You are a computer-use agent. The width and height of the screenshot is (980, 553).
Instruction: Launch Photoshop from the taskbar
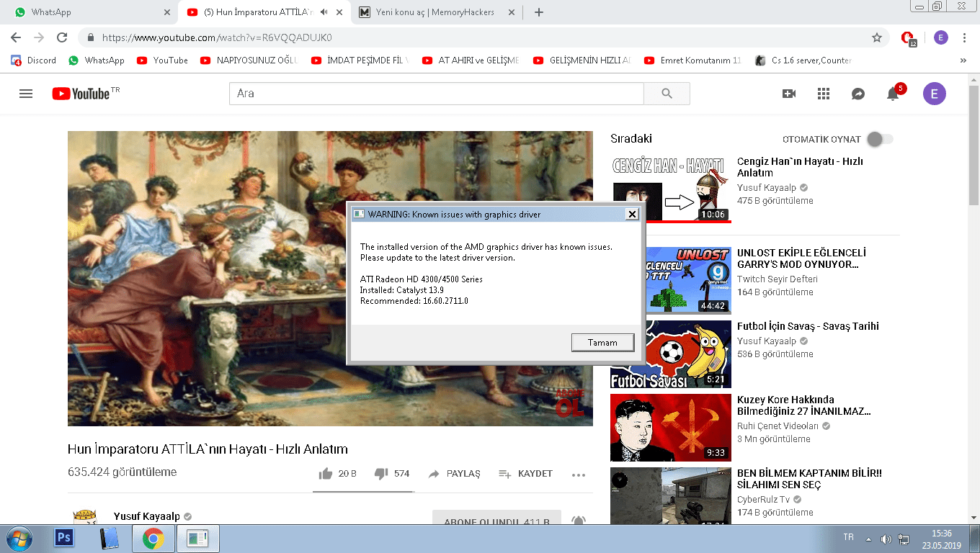click(x=64, y=538)
